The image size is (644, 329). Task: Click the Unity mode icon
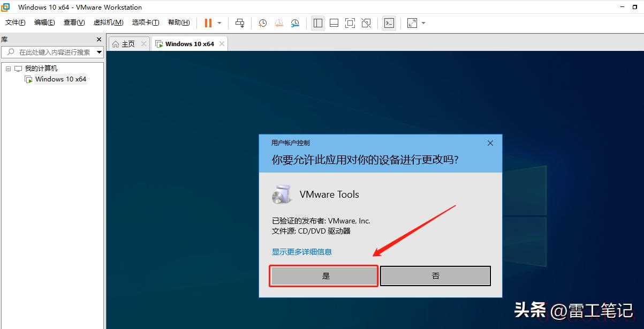[x=366, y=23]
